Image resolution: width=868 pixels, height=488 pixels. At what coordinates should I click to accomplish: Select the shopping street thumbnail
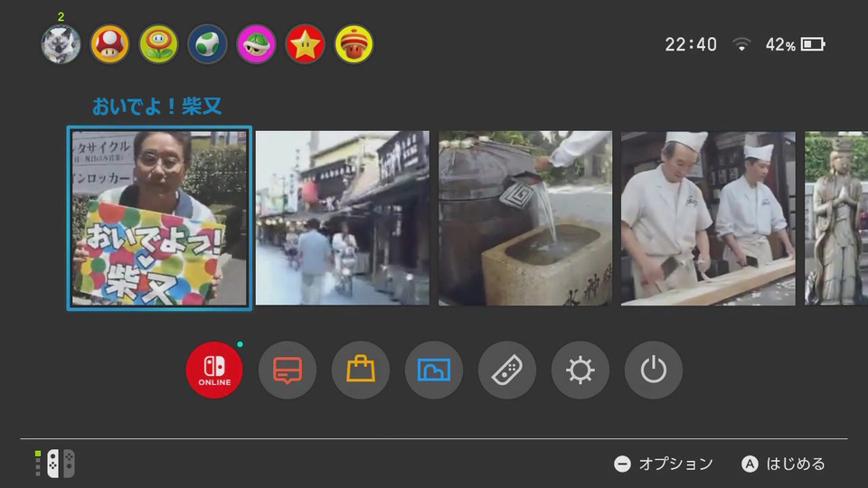click(x=342, y=218)
